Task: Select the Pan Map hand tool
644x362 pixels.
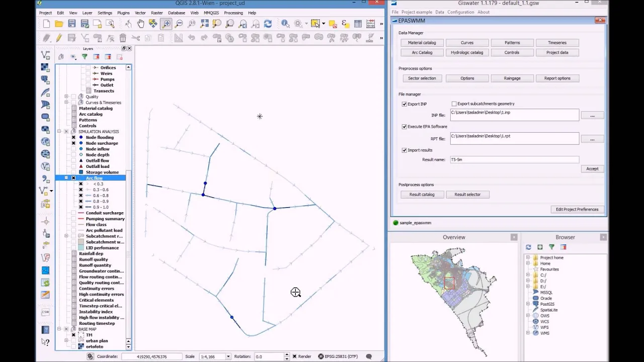Action: point(140,24)
